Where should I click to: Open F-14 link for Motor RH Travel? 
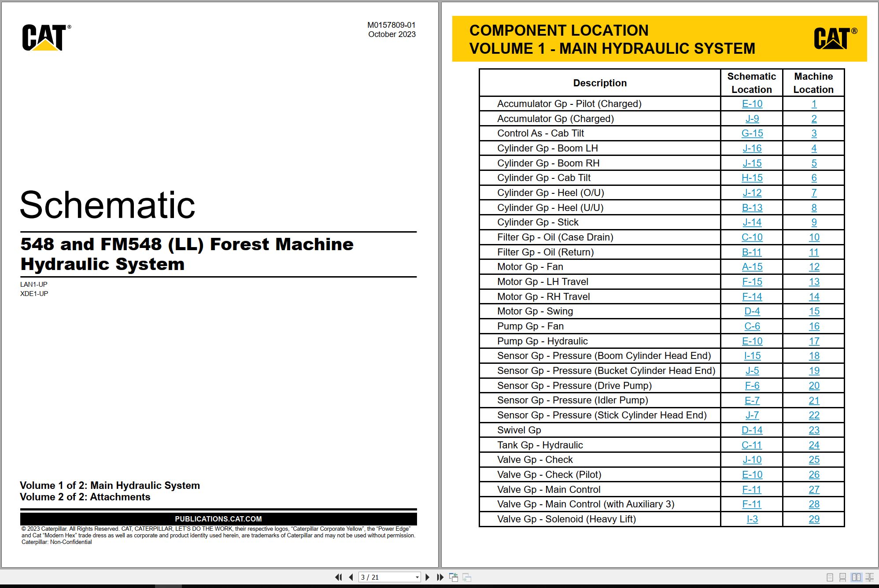[x=752, y=297]
